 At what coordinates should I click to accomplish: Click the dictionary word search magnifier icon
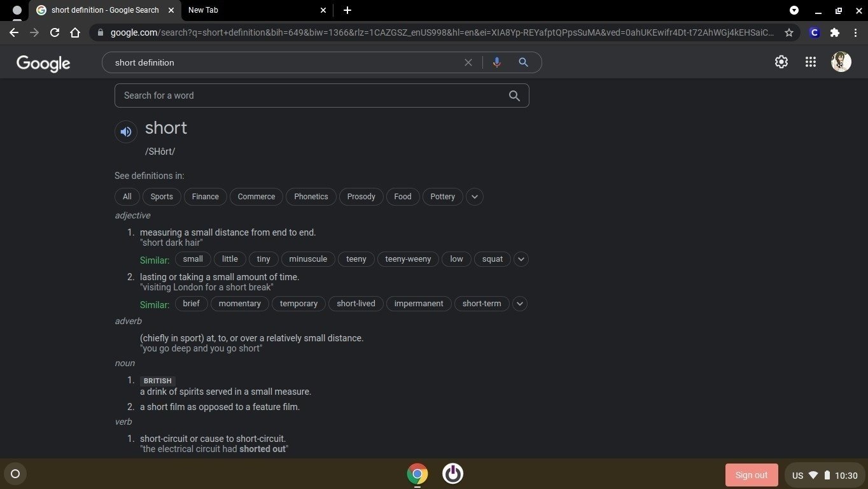tap(514, 96)
